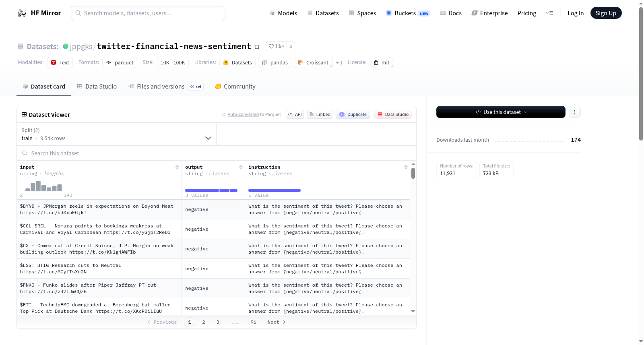The image size is (644, 345).
Task: Expand the Split train dropdown
Action: (116, 134)
